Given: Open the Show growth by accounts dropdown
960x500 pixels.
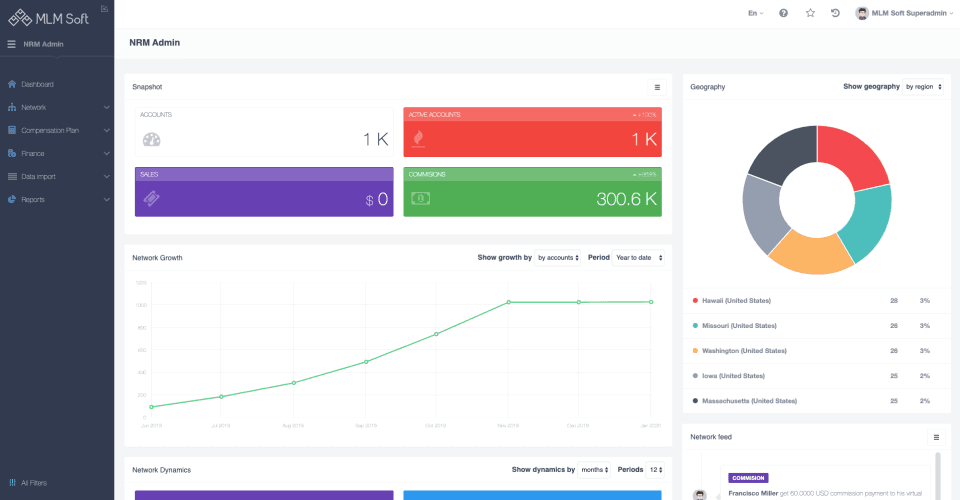Looking at the screenshot, I should pos(557,258).
